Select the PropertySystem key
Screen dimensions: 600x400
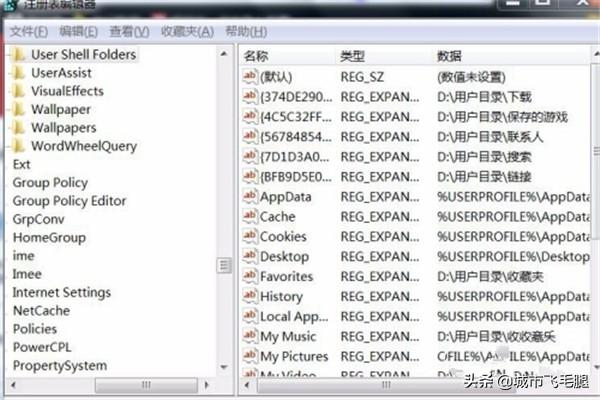point(60,366)
